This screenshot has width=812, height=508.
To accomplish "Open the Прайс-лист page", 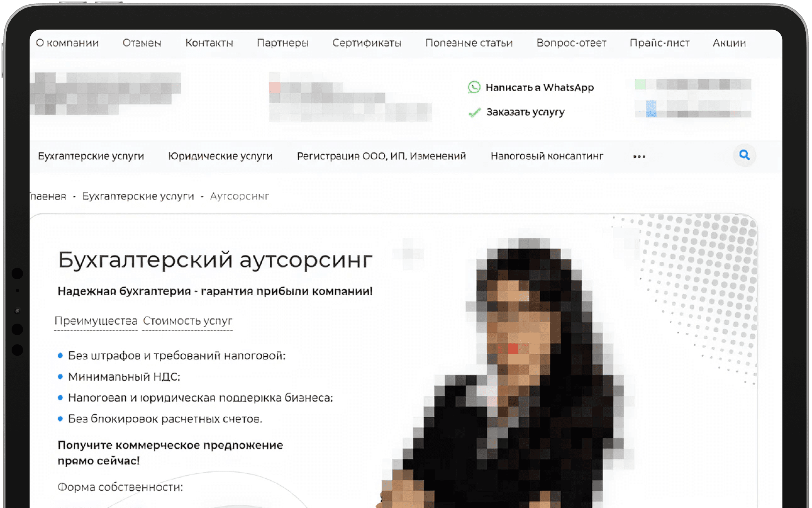I will tap(660, 43).
